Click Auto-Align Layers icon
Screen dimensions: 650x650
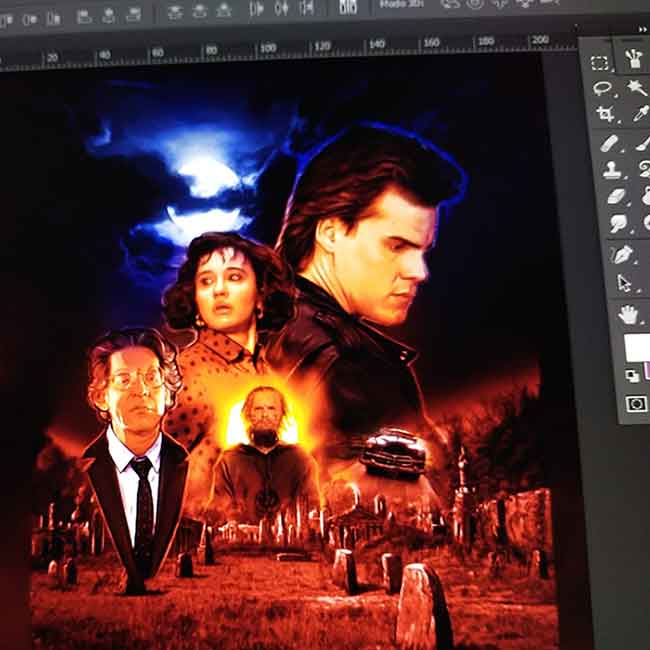(x=348, y=6)
